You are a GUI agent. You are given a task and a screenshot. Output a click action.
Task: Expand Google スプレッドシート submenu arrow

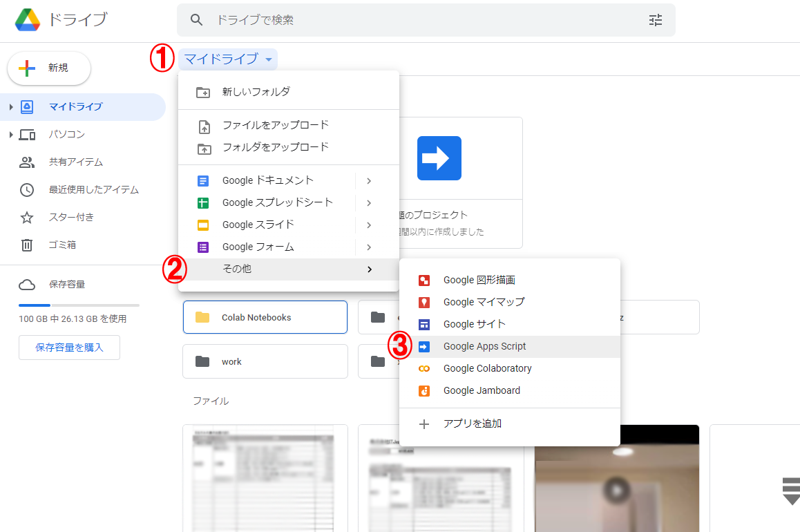click(x=369, y=203)
